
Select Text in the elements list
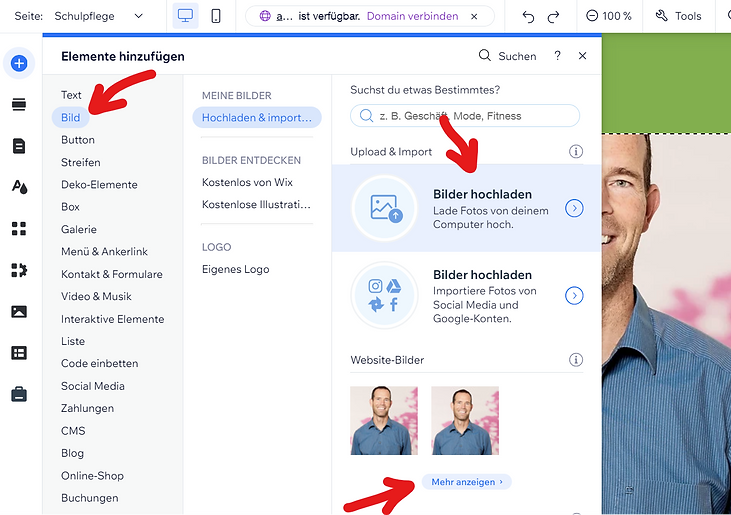pyautogui.click(x=71, y=95)
